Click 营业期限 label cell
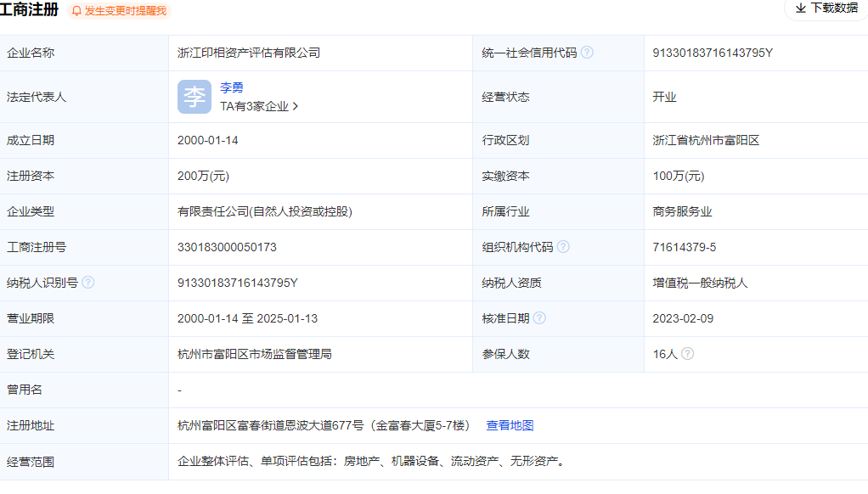 (x=84, y=318)
